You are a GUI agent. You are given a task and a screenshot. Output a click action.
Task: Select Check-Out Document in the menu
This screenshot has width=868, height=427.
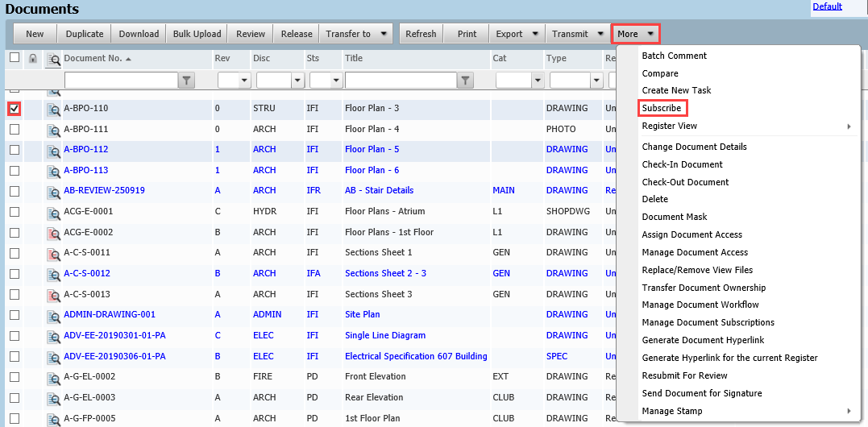(x=685, y=182)
